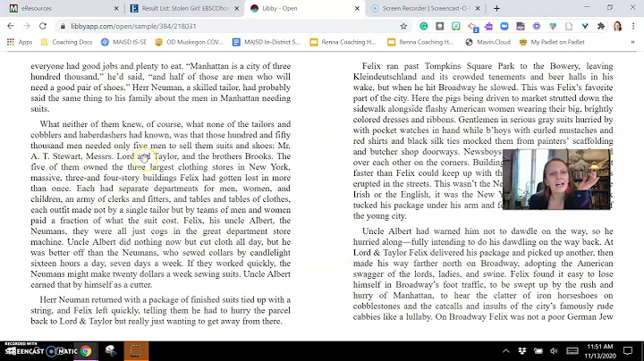Image resolution: width=644 pixels, height=361 pixels.
Task: Click the presenter webcam overlay
Action: click(x=556, y=180)
